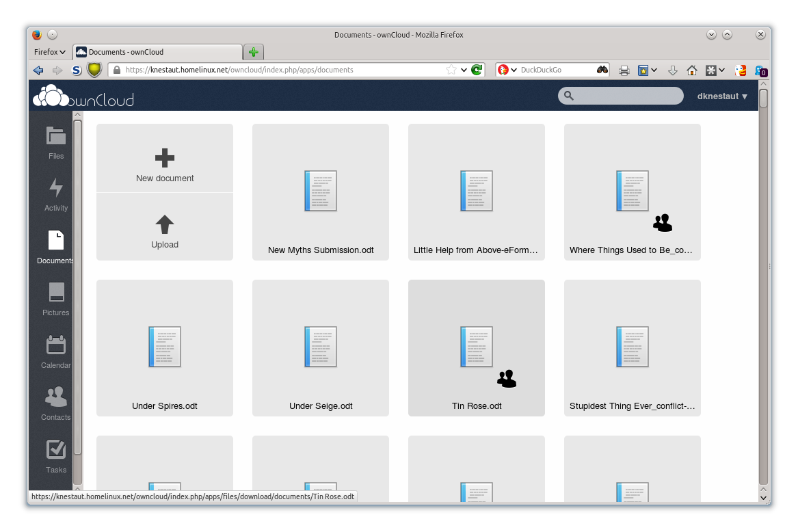Click the Upload button
The width and height of the screenshot is (798, 532).
pos(165,227)
